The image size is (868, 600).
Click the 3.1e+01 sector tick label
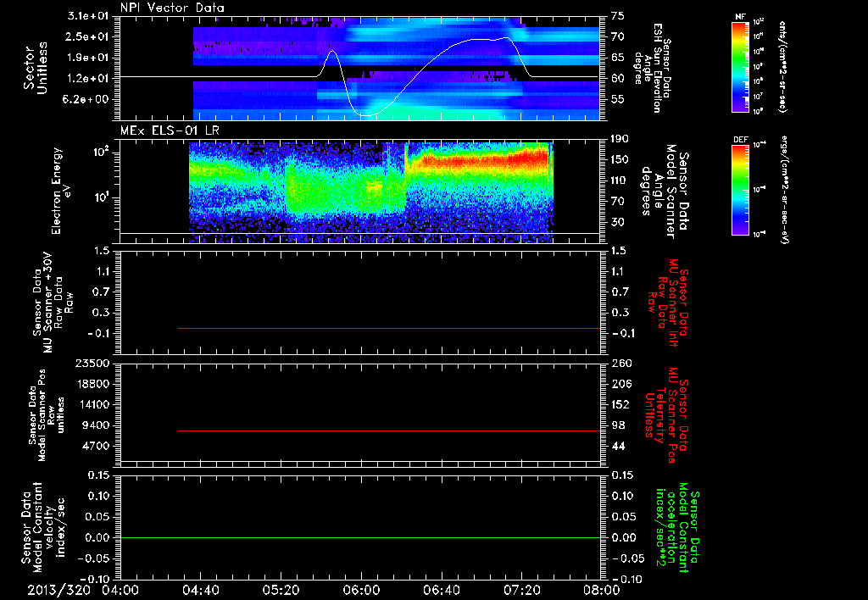(x=88, y=16)
